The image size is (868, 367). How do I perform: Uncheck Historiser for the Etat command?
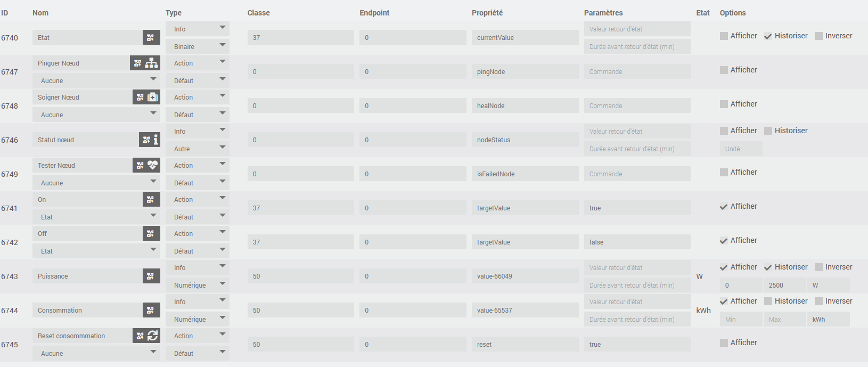point(768,36)
